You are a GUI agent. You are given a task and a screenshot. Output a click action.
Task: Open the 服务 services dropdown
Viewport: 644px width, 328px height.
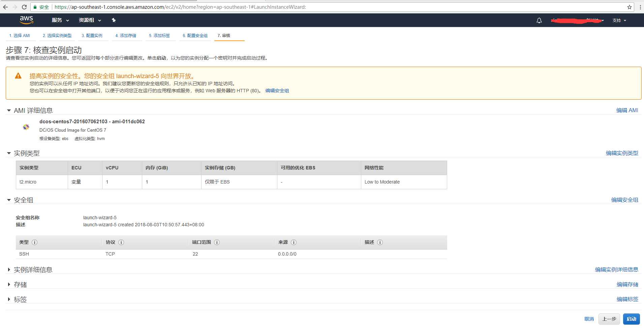pyautogui.click(x=60, y=20)
